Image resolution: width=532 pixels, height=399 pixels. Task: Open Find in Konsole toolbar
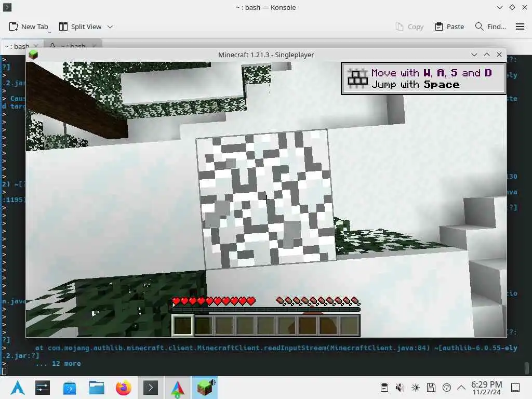pos(490,27)
